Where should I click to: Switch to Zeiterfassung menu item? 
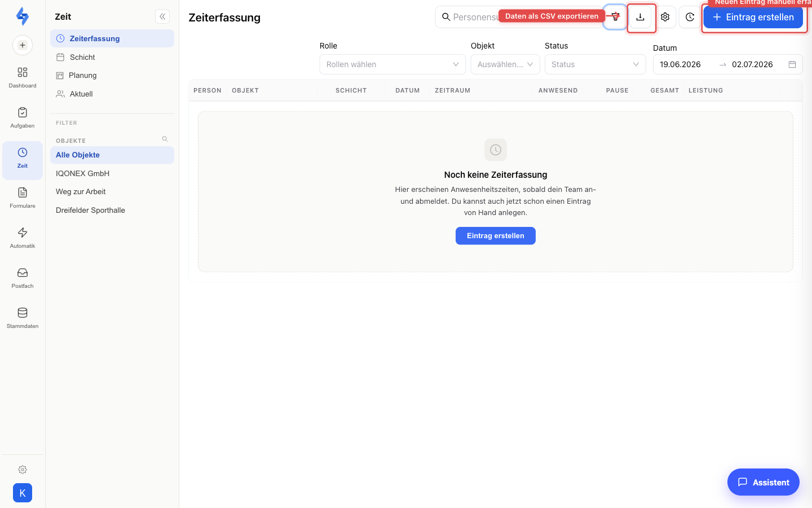(112, 38)
